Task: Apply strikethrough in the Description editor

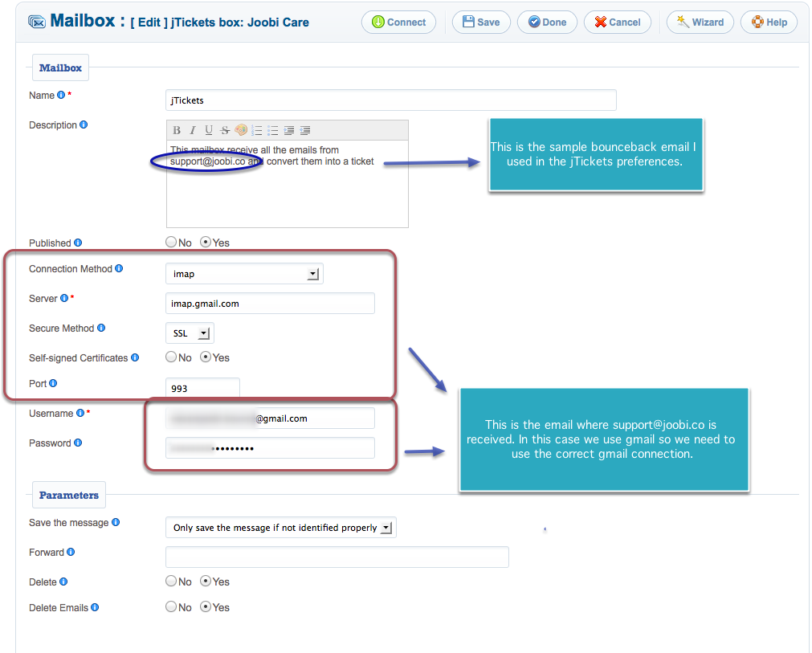Action: (225, 130)
